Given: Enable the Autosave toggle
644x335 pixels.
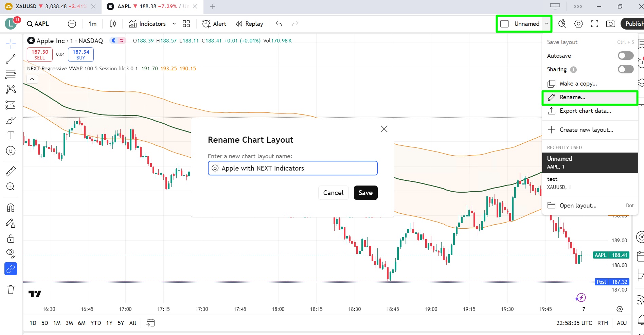Looking at the screenshot, I should [625, 56].
